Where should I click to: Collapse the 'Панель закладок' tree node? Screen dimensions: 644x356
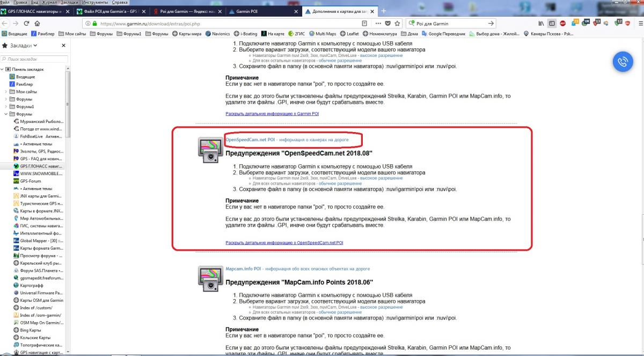tap(3, 69)
